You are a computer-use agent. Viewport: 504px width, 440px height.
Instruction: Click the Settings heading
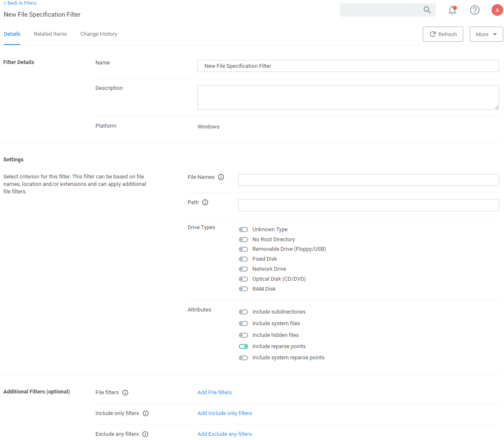click(x=13, y=160)
